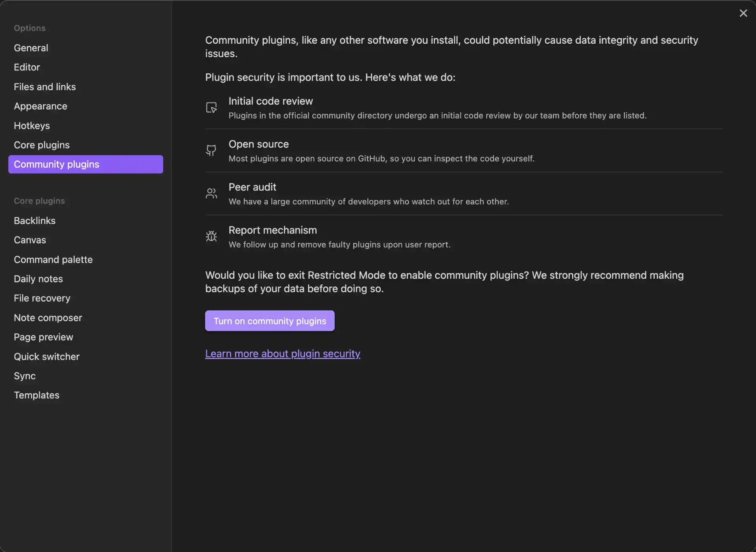Viewport: 756px width, 552px height.
Task: Open Sync plugin settings
Action: tap(25, 376)
